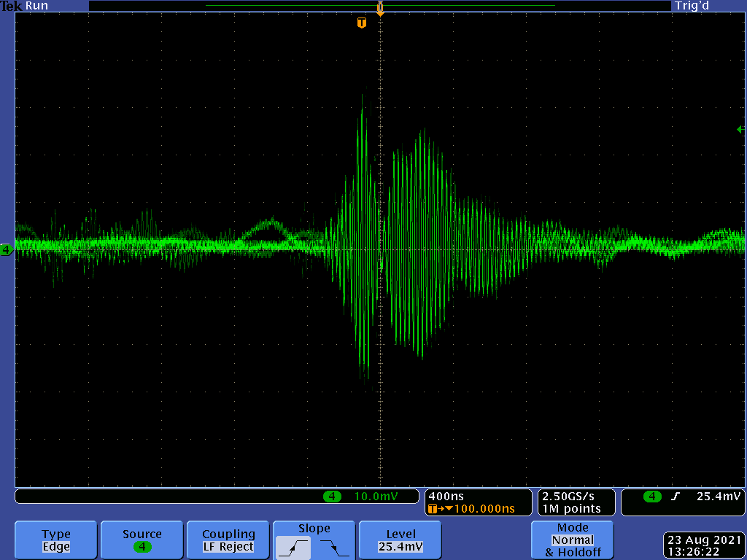
Task: Open the trigger Type Edge menu
Action: [56, 540]
